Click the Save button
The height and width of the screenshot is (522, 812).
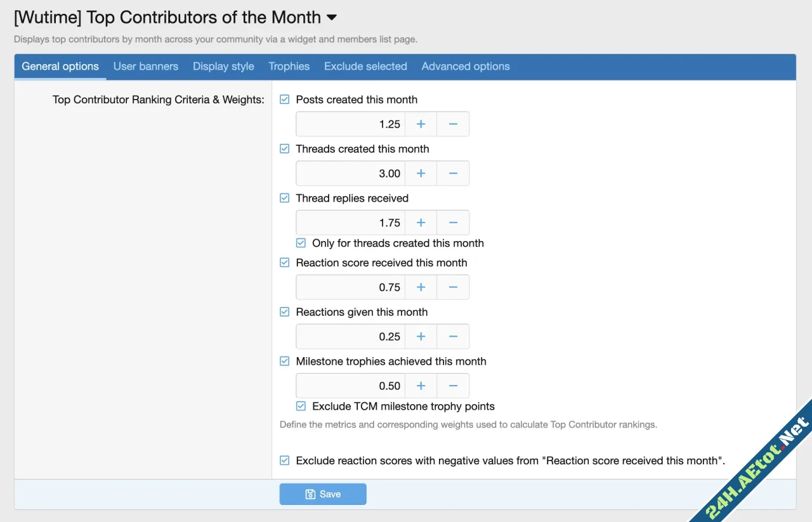323,493
